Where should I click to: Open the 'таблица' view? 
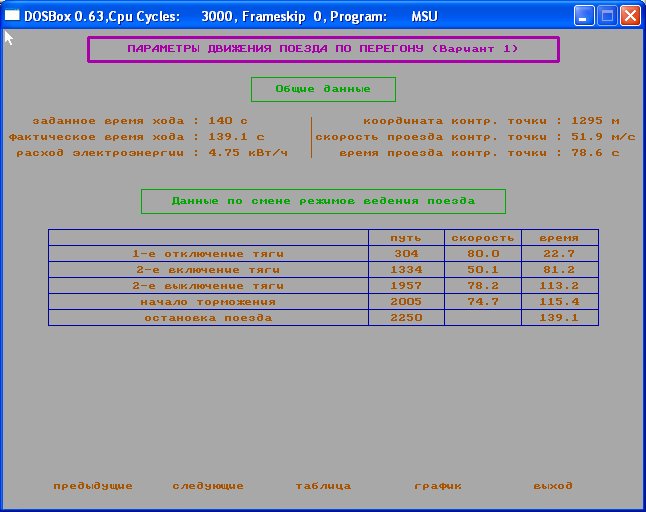click(x=323, y=486)
